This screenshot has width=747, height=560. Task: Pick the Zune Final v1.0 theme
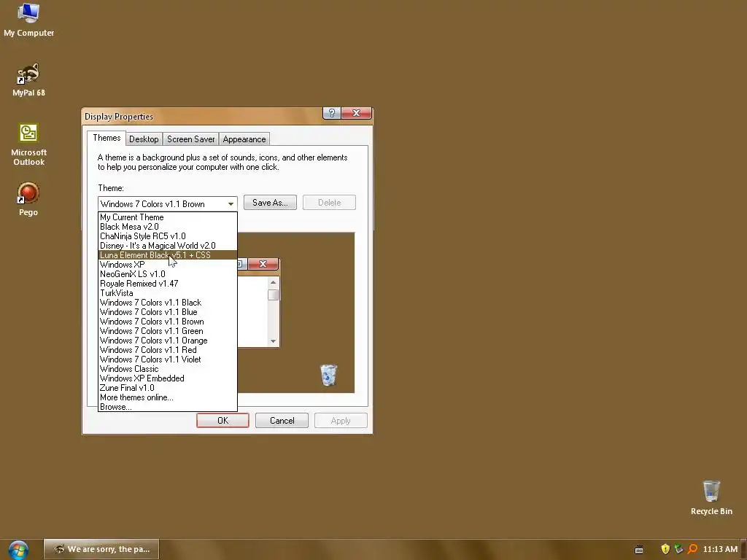pos(168,388)
